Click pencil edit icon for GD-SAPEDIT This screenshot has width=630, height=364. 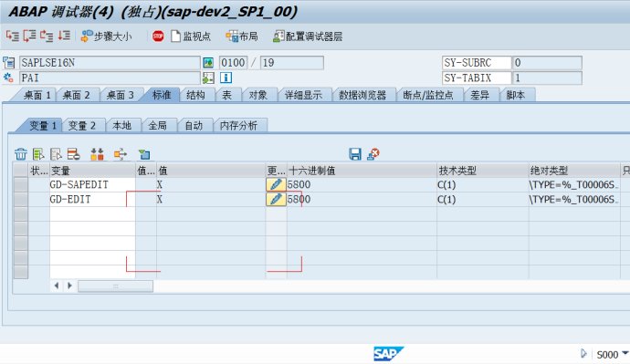[276, 184]
